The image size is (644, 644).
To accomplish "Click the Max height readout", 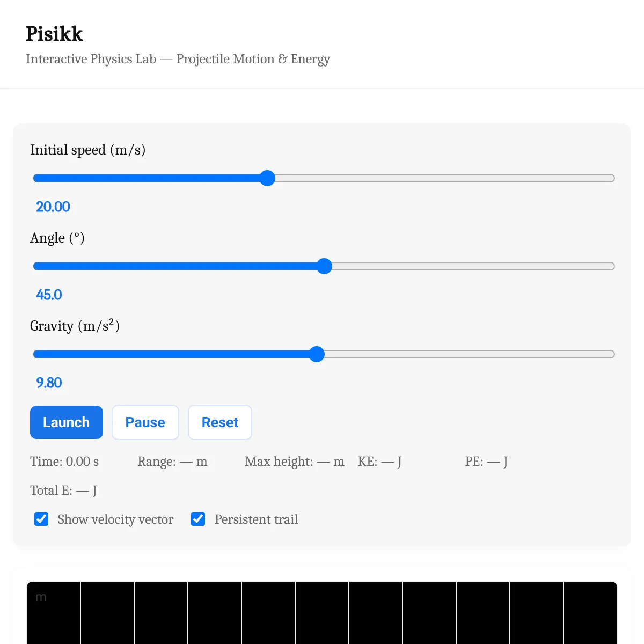I will click(x=294, y=462).
